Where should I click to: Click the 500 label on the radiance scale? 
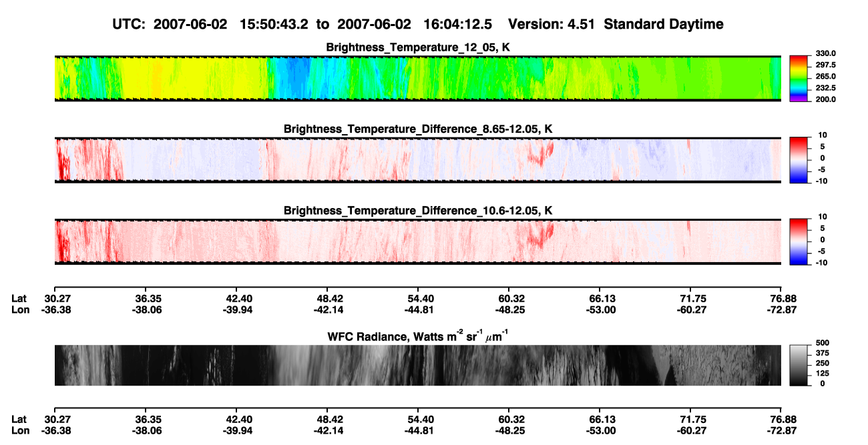(823, 342)
